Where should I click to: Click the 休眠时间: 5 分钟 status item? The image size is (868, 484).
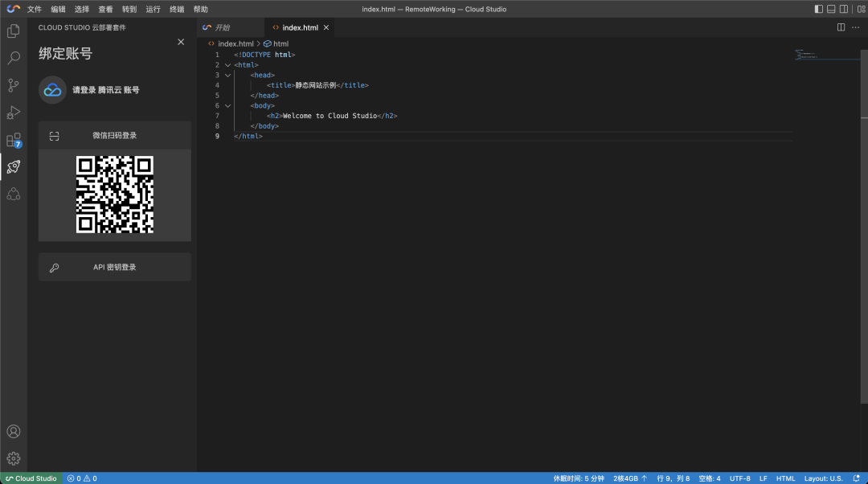[579, 478]
